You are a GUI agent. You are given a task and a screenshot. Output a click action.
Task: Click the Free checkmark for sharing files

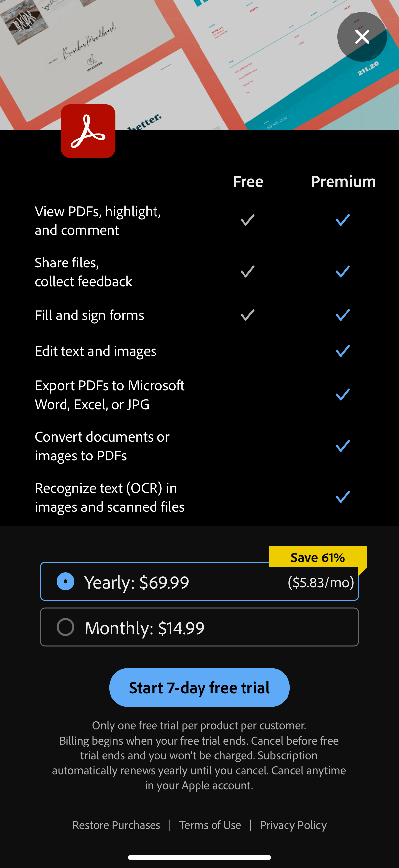click(247, 271)
